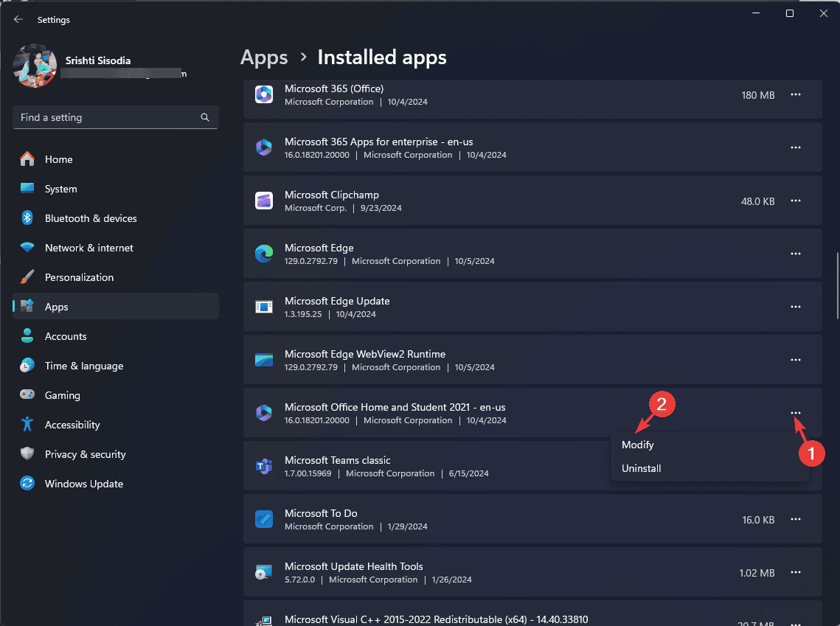Open more options for Microsoft 365 (Office)

[x=795, y=95]
